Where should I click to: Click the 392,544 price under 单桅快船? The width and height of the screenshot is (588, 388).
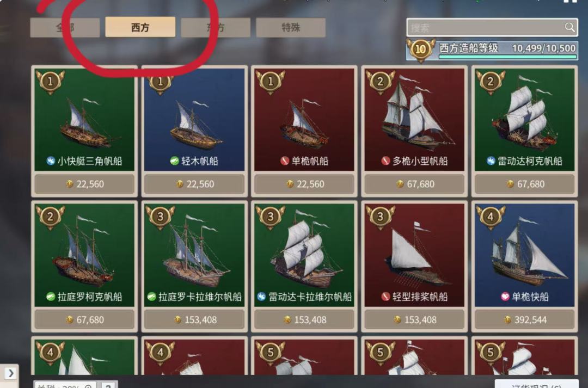point(525,320)
